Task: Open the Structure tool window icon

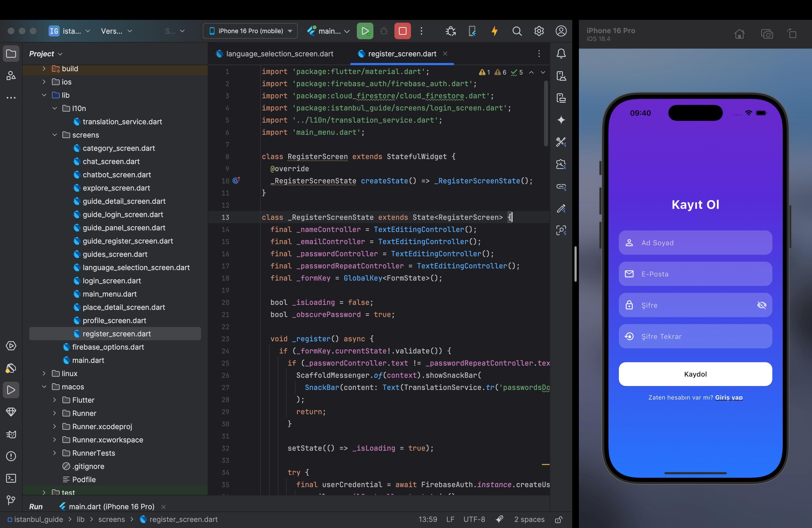Action: click(11, 76)
